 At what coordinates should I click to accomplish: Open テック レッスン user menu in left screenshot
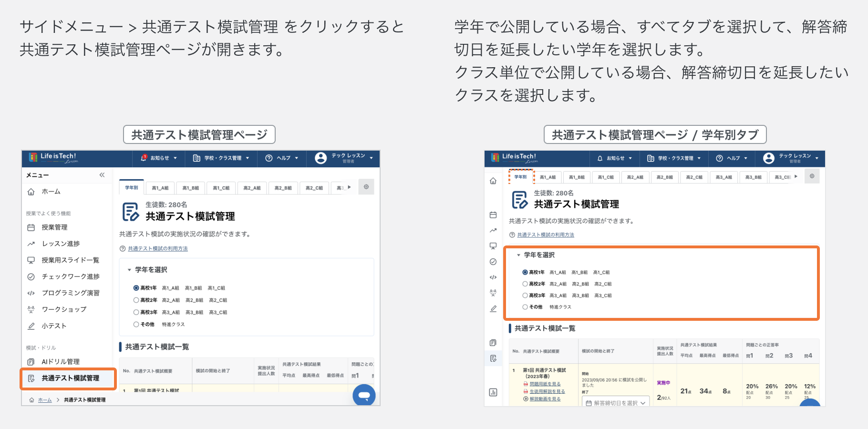tap(344, 158)
